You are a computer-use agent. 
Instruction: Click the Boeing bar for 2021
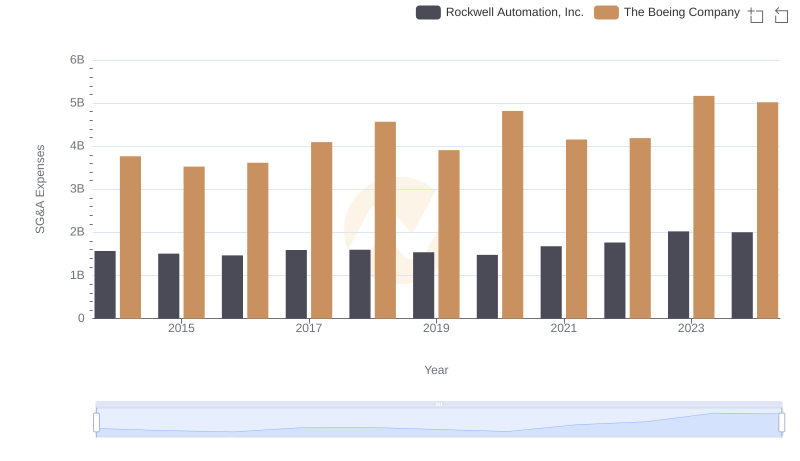577,229
